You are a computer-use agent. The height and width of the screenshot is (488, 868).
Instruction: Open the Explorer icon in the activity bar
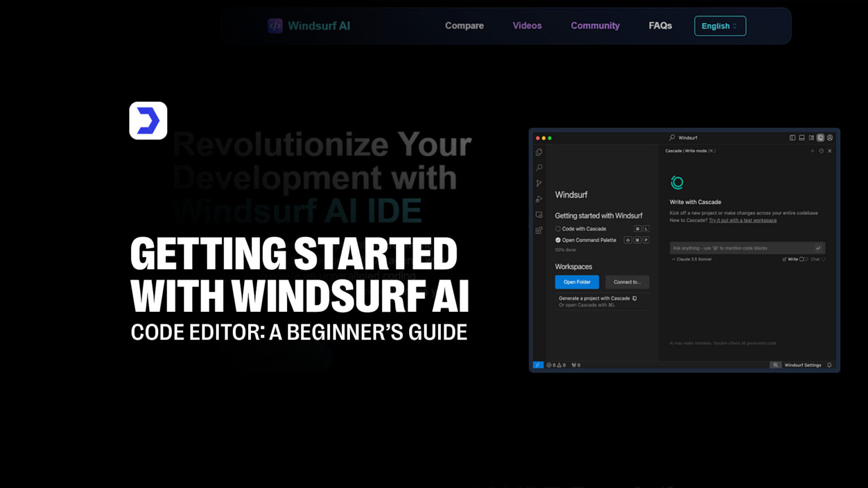(x=539, y=151)
